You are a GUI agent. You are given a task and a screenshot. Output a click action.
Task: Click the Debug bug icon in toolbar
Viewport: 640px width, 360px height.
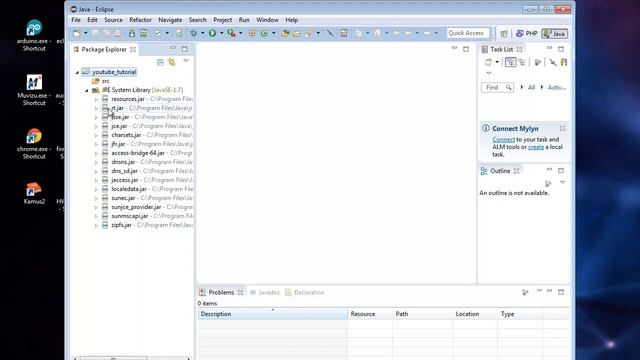click(194, 33)
